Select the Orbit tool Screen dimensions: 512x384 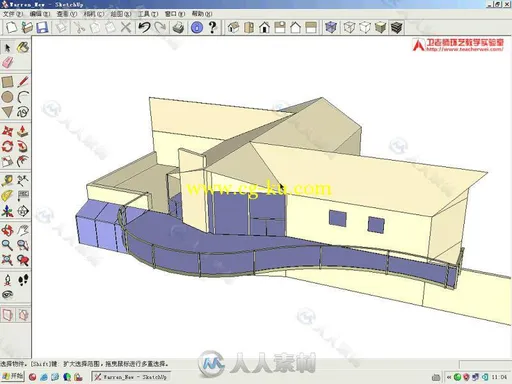[x=7, y=230]
